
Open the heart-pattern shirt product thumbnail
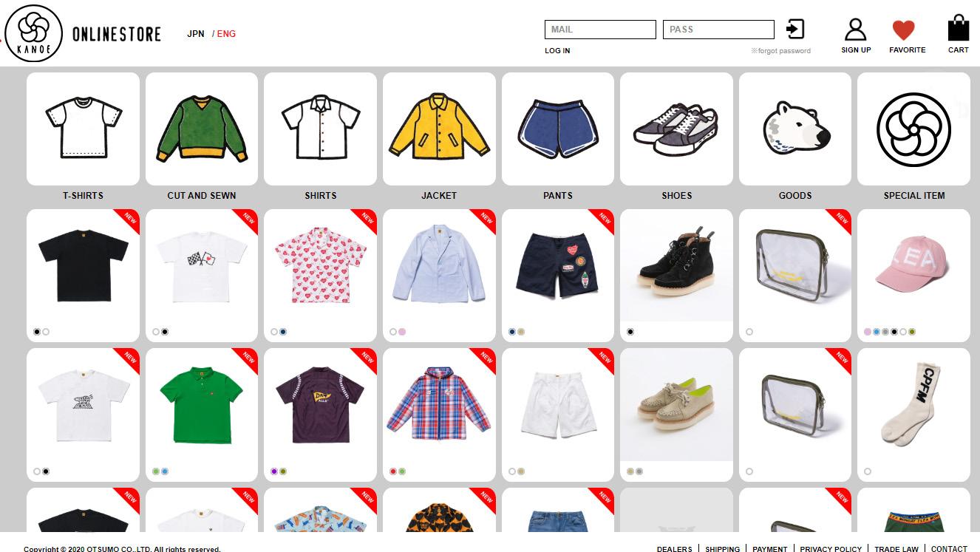click(320, 265)
